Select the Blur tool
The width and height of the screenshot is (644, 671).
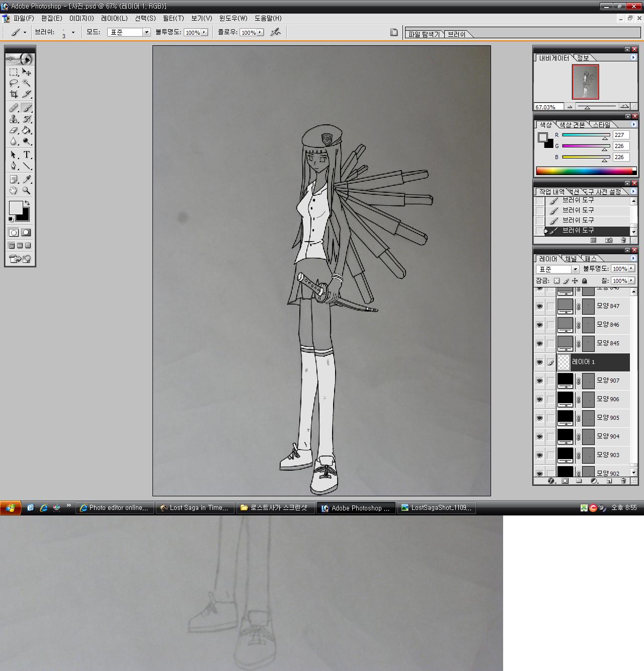pos(14,141)
